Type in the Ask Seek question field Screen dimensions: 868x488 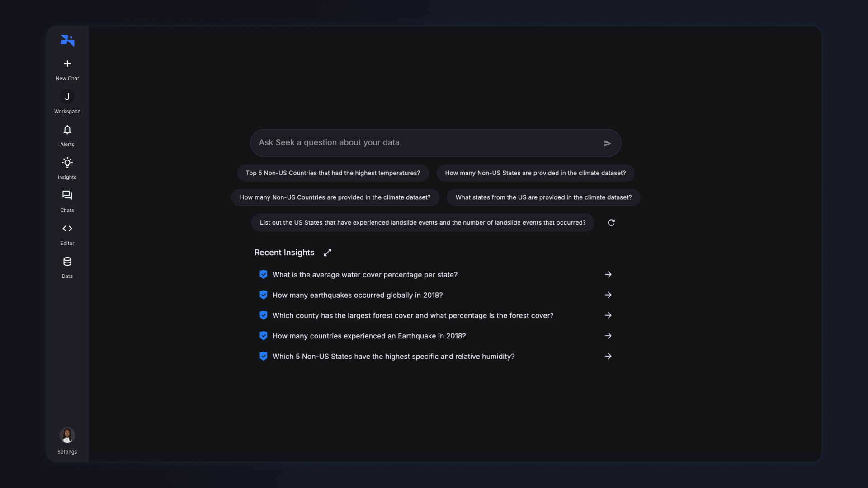425,143
